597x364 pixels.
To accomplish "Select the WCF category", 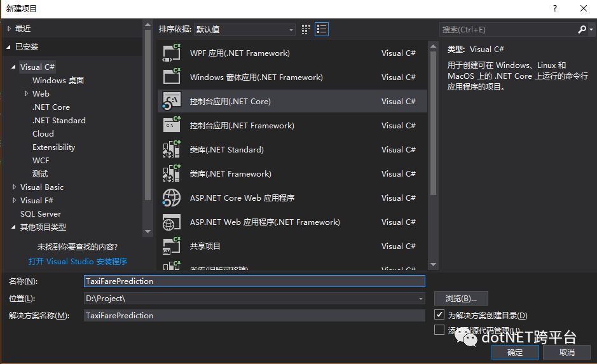I will coord(41,161).
